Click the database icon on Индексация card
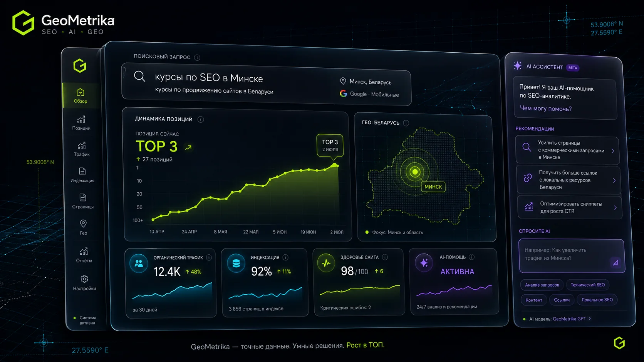Screen dimensions: 644x362 pos(236,263)
